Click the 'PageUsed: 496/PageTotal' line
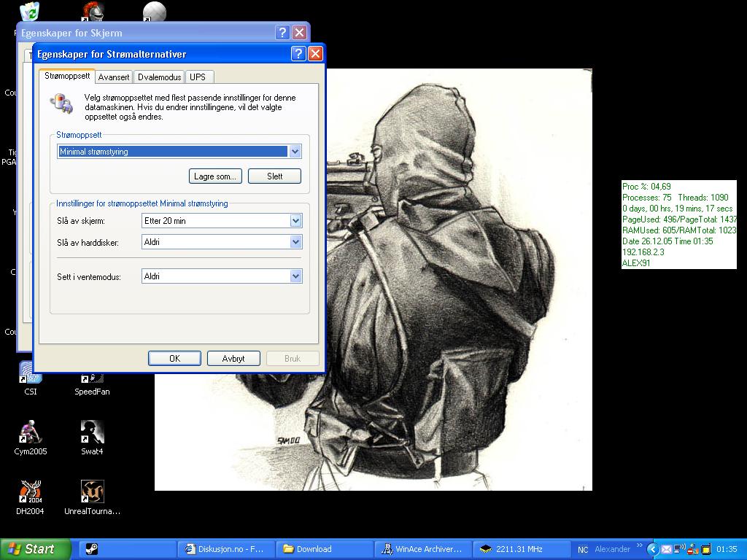 [679, 219]
